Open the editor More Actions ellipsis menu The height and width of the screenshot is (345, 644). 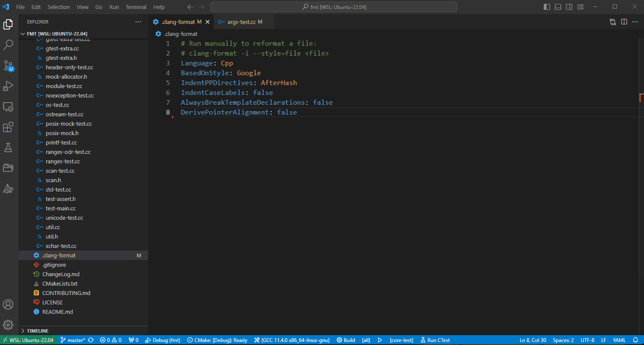tap(635, 21)
